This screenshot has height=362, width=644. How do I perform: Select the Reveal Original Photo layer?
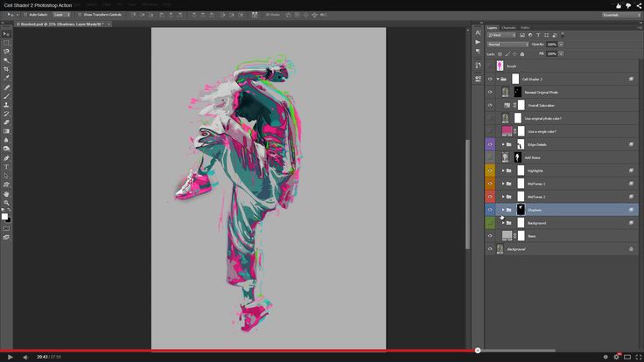coord(542,92)
